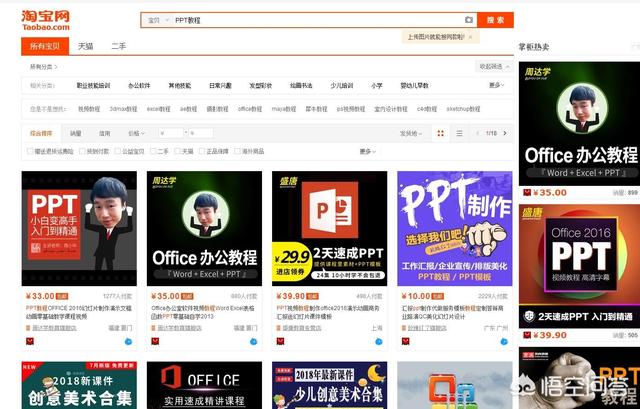Collapse filters with 收起筛选

[x=494, y=67]
